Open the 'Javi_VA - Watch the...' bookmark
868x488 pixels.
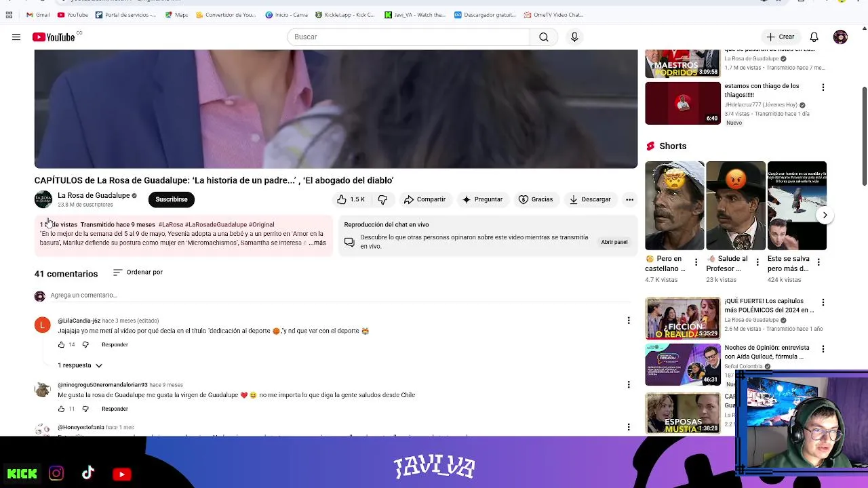[x=415, y=15]
